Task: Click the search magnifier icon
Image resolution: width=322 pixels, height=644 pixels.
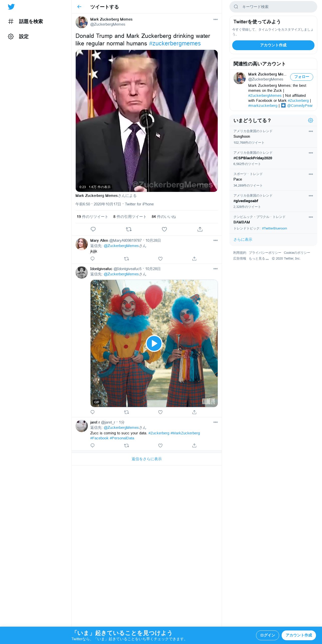Action: tap(236, 7)
